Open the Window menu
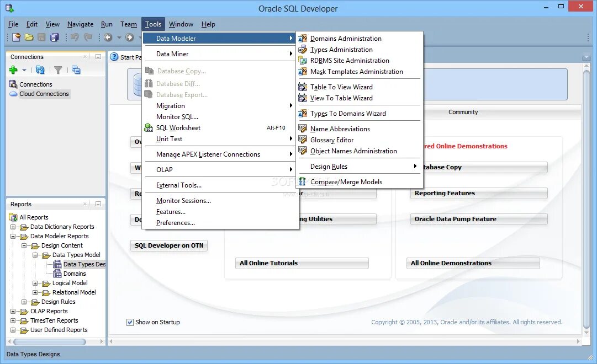The width and height of the screenshot is (597, 364). click(181, 24)
